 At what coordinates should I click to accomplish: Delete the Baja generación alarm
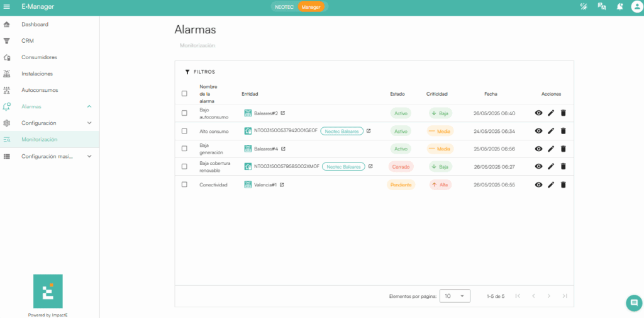[x=563, y=149]
